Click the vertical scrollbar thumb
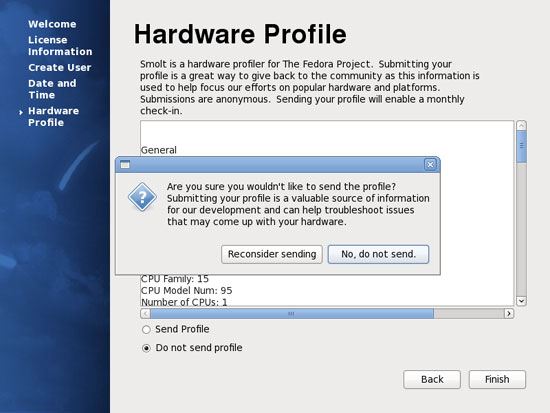 point(521,146)
